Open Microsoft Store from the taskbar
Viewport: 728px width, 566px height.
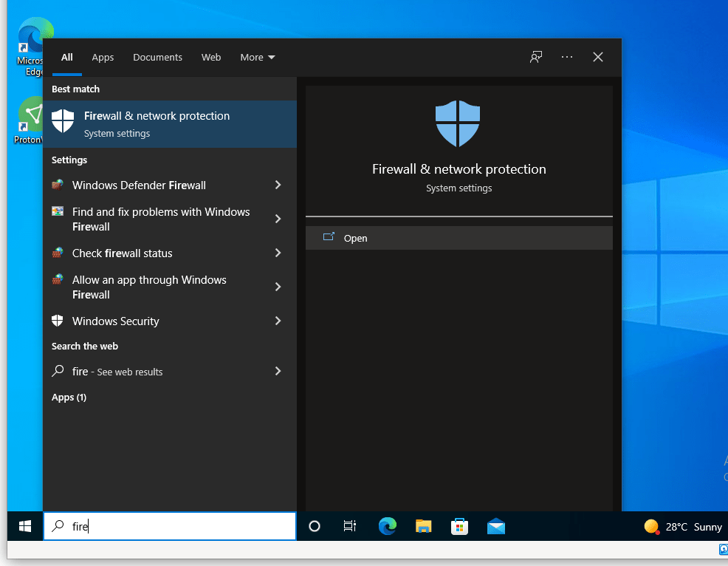click(x=459, y=527)
